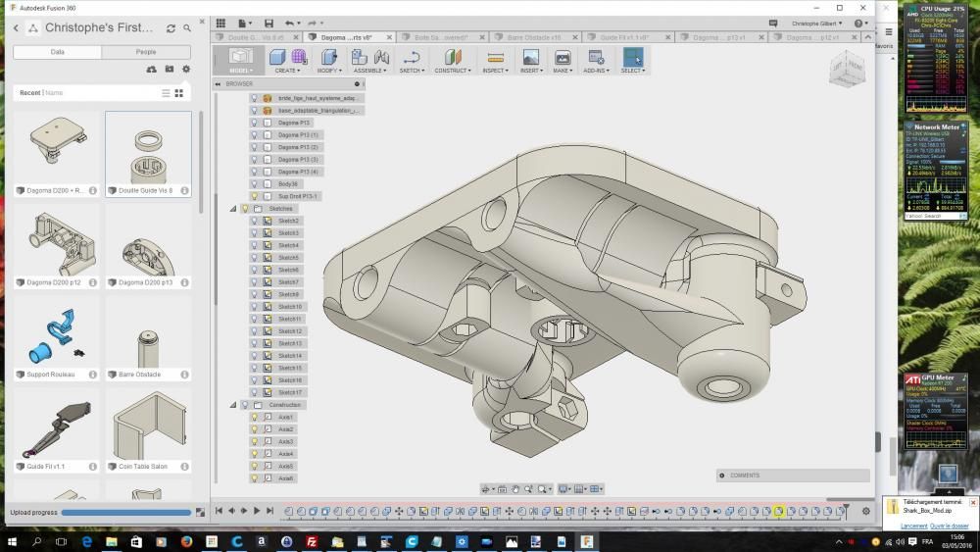The image size is (980, 552).
Task: Click the Sketch tool icon
Action: coord(412,58)
